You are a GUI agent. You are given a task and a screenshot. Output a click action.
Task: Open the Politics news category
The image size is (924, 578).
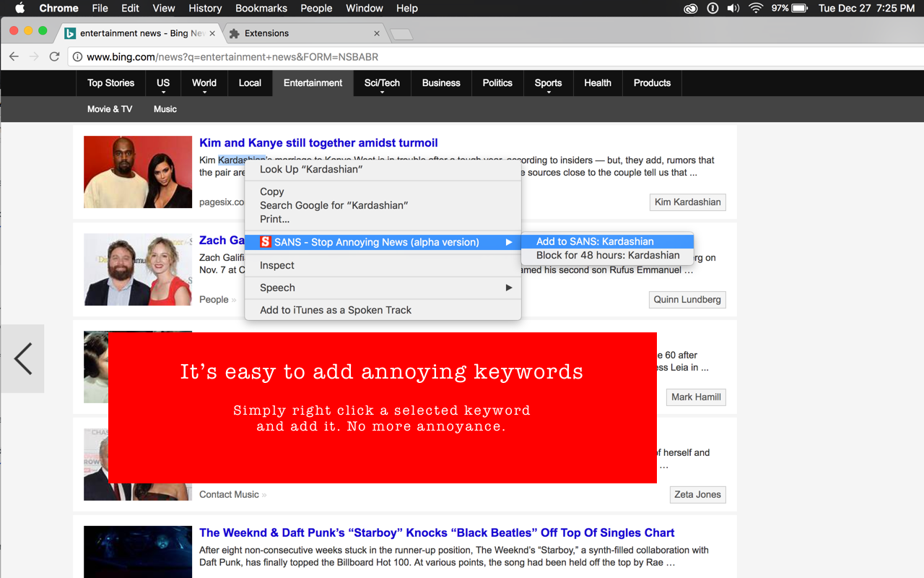497,83
